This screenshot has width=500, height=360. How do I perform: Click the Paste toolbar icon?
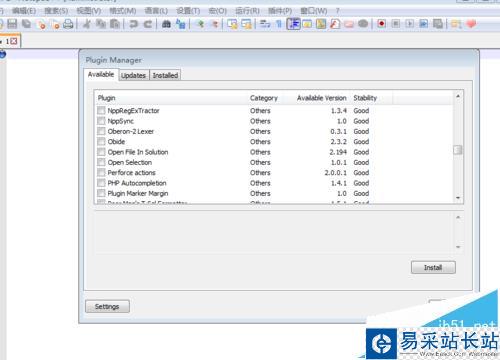coord(115,24)
